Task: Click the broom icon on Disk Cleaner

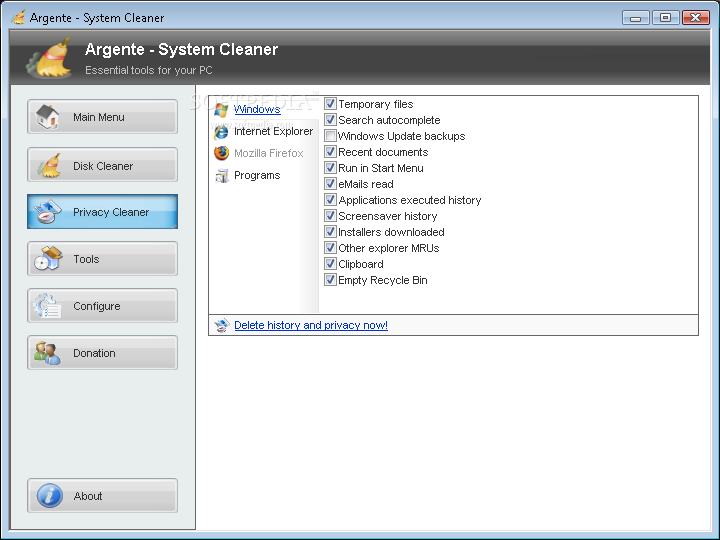Action: tap(48, 165)
